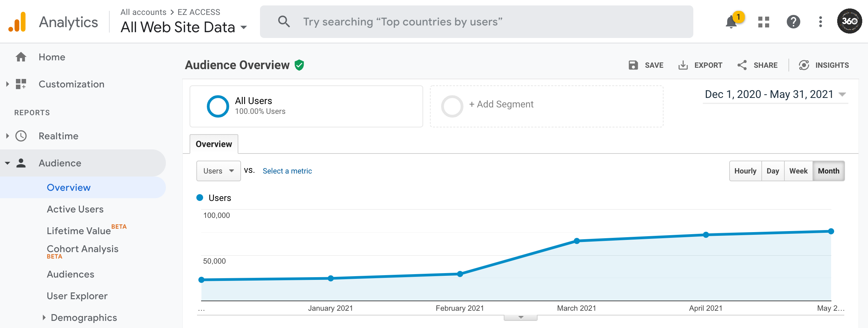Click the February 2021 data point
Image resolution: width=868 pixels, height=328 pixels.
coord(460,274)
